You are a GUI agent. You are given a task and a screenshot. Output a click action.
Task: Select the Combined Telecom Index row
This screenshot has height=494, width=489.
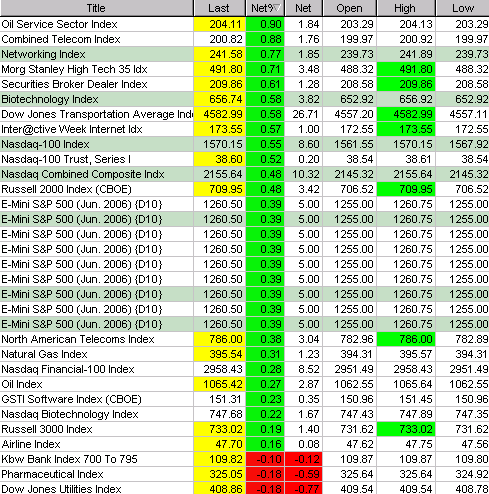244,39
